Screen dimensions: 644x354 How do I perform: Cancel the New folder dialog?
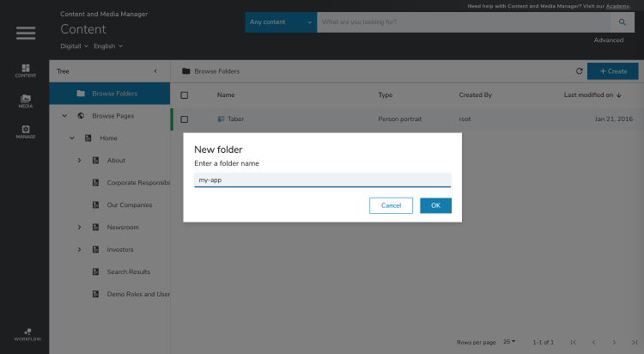click(x=391, y=205)
